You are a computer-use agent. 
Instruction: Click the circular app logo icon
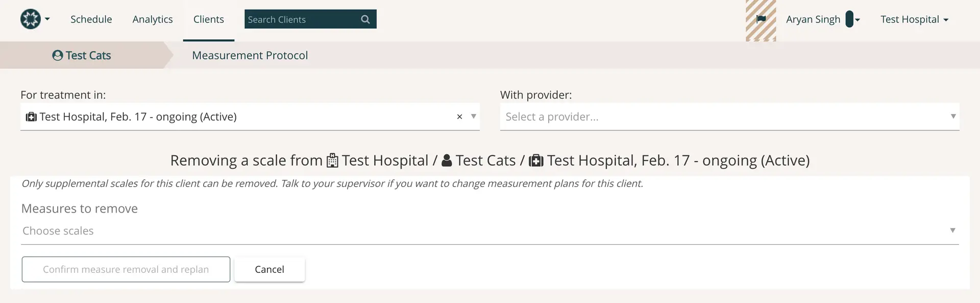(x=30, y=19)
